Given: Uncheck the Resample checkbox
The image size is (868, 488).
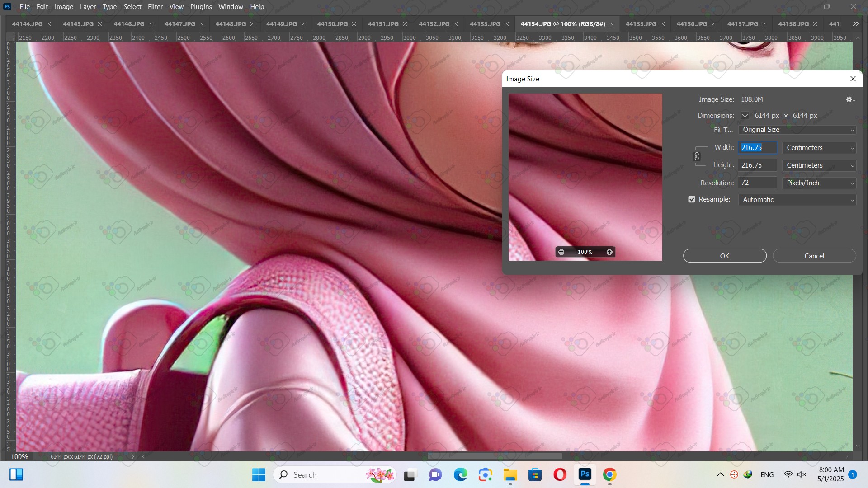Looking at the screenshot, I should point(692,199).
